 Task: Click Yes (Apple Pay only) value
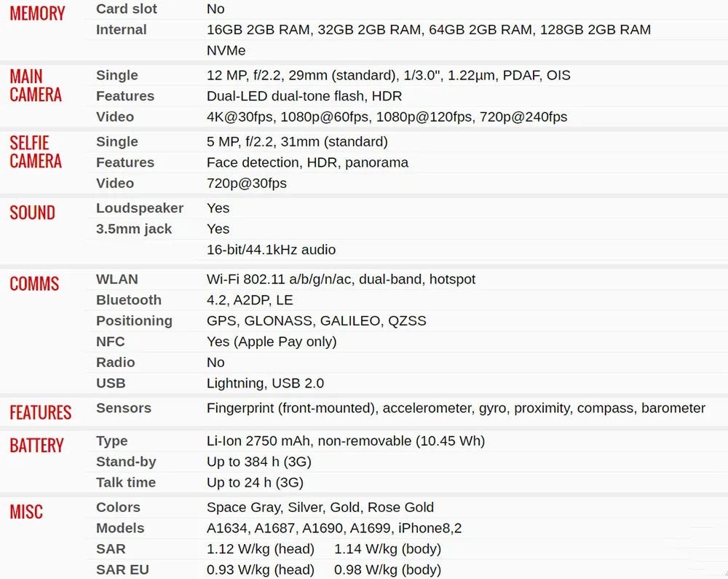pos(272,342)
